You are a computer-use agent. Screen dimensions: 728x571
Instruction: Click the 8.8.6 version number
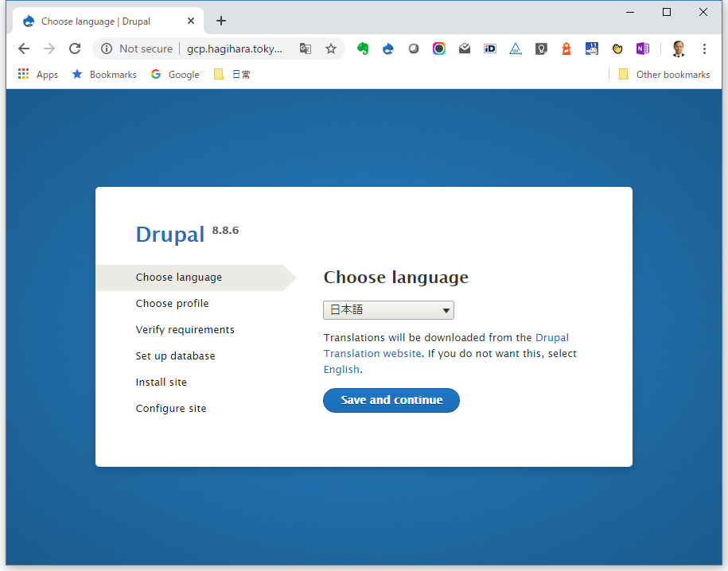(225, 231)
